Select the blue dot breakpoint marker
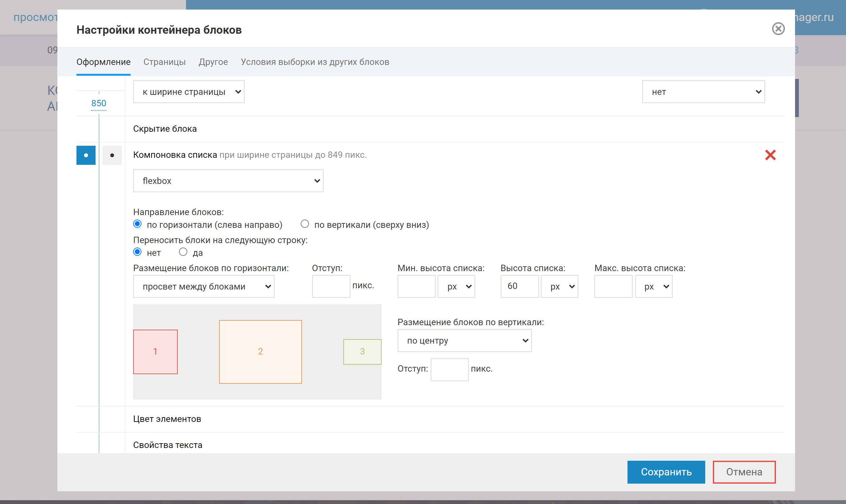Image resolution: width=846 pixels, height=504 pixels. tap(86, 155)
